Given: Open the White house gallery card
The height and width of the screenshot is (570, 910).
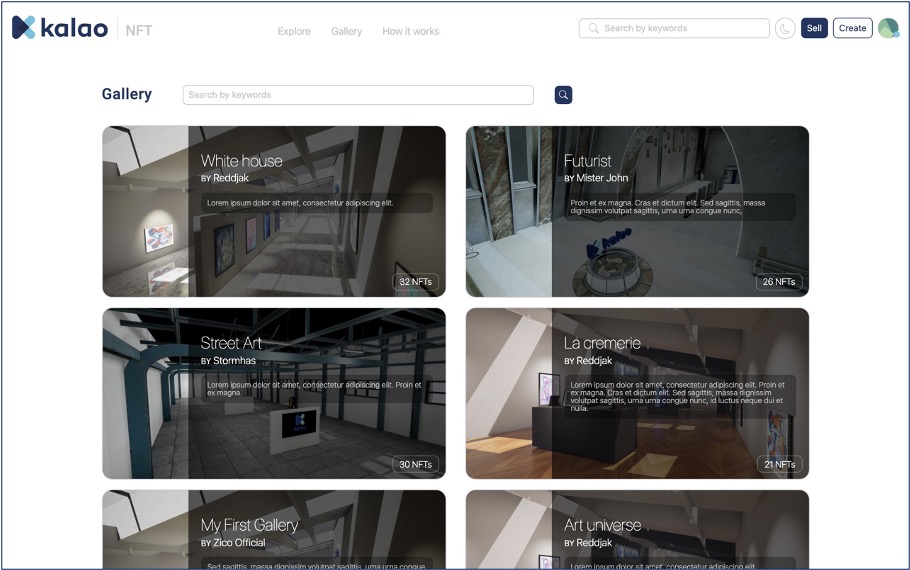Looking at the screenshot, I should click(x=274, y=211).
